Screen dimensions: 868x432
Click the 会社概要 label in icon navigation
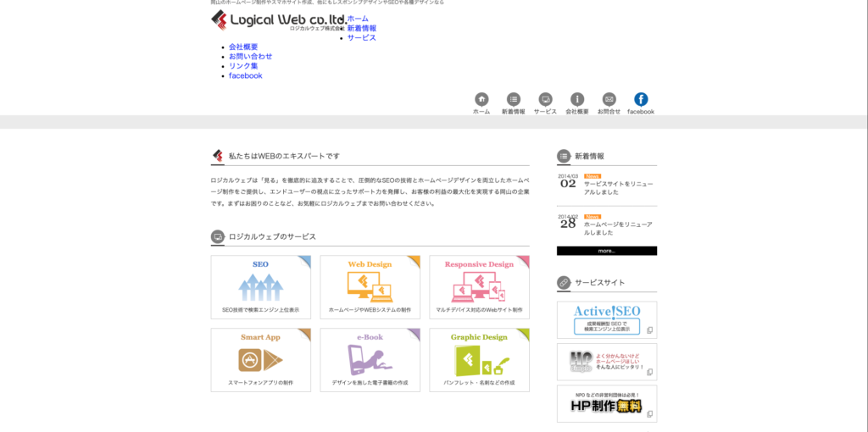[577, 112]
